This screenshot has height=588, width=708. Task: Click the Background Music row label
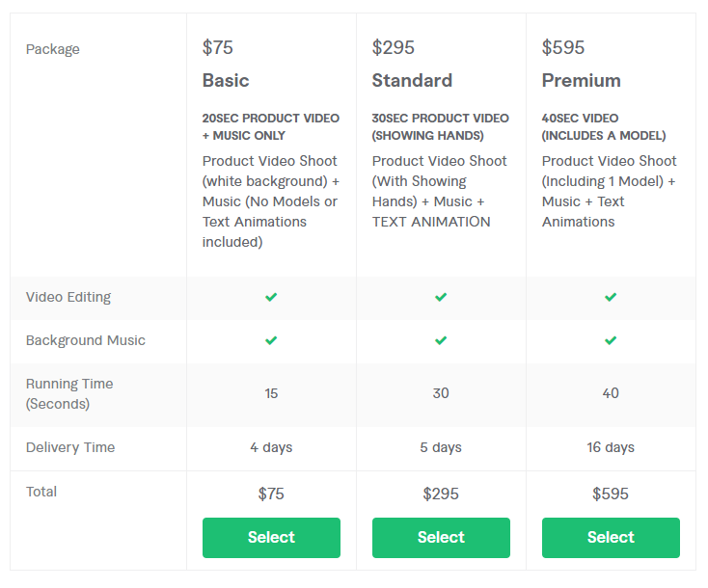pyautogui.click(x=86, y=340)
